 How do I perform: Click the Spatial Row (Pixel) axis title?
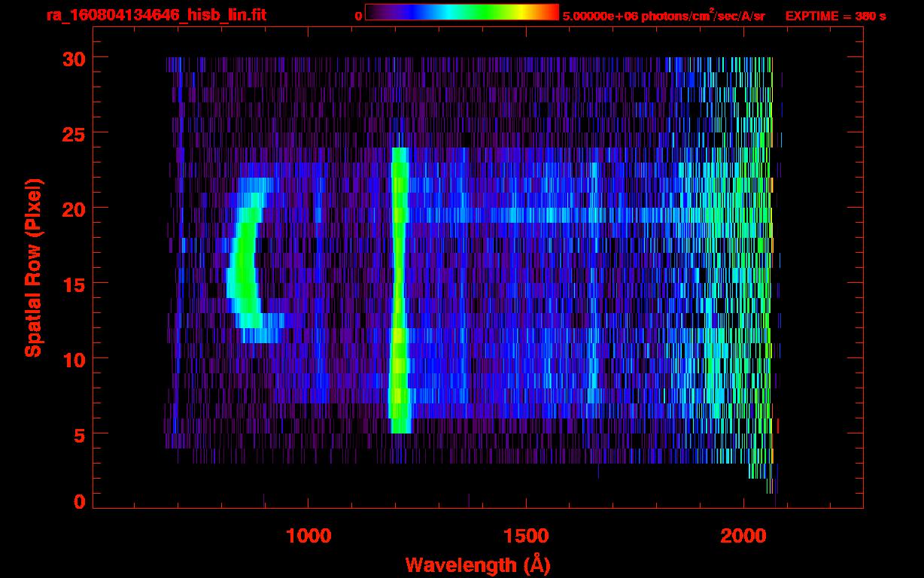tap(33, 267)
